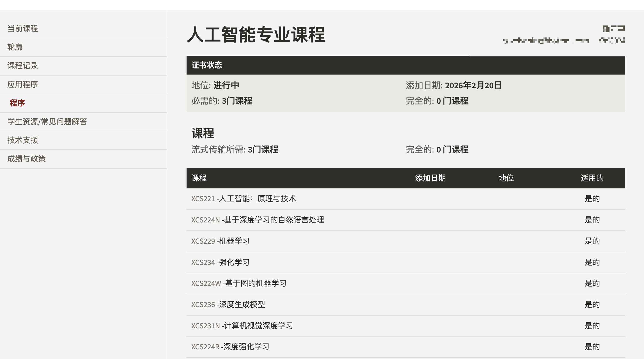Click the 课程 section heading
This screenshot has width=644, height=359.
point(203,133)
